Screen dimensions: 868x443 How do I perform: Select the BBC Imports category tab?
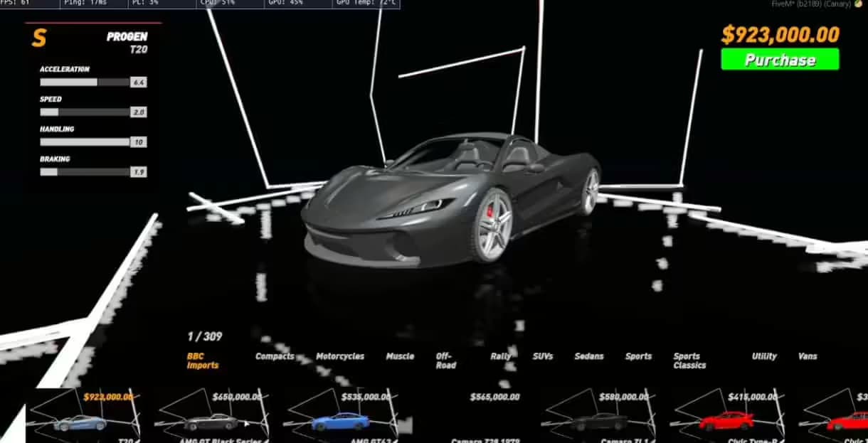[203, 361]
